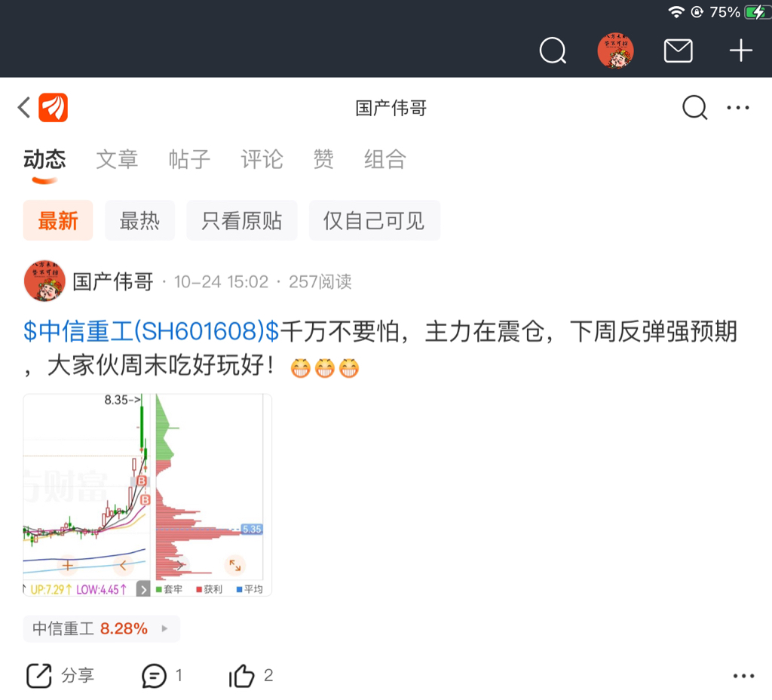The height and width of the screenshot is (700, 772).
Task: Tap the back arrow beside the orange logo
Action: tap(24, 107)
